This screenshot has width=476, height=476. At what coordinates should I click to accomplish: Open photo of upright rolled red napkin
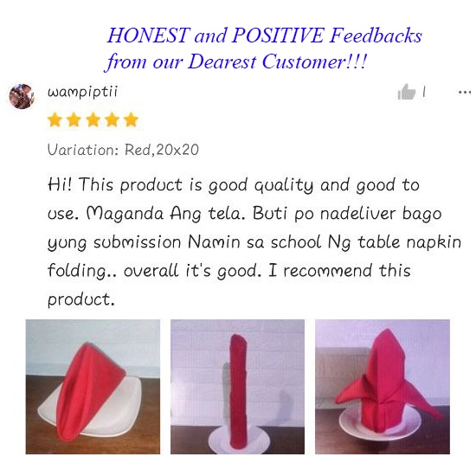pos(237,387)
